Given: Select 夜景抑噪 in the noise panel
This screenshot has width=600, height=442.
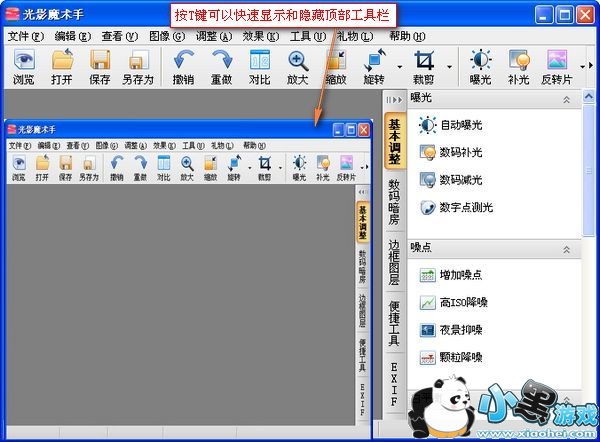Looking at the screenshot, I should [x=450, y=330].
